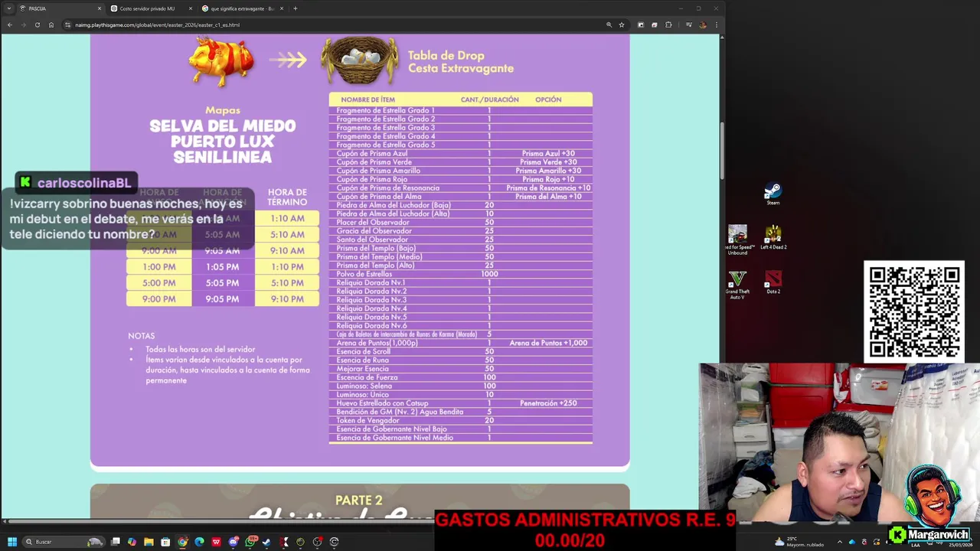Select the 1:00 PM start time cell
The height and width of the screenshot is (551, 980).
[159, 267]
